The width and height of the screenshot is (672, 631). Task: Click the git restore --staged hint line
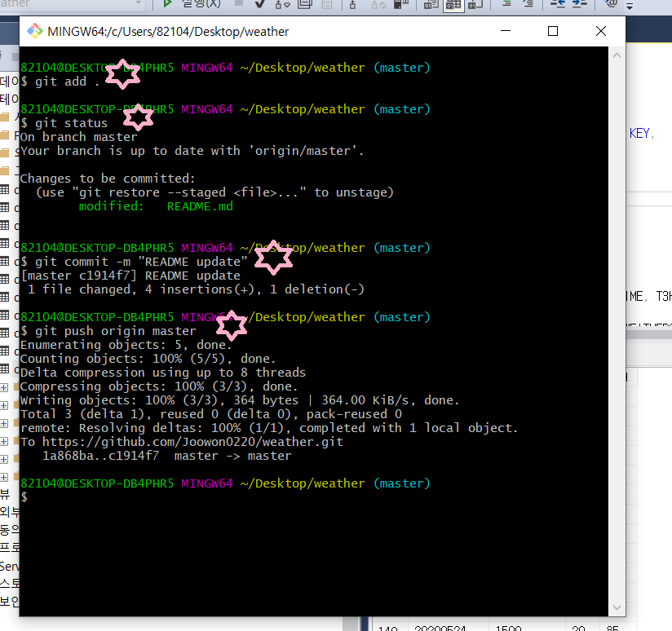(214, 192)
